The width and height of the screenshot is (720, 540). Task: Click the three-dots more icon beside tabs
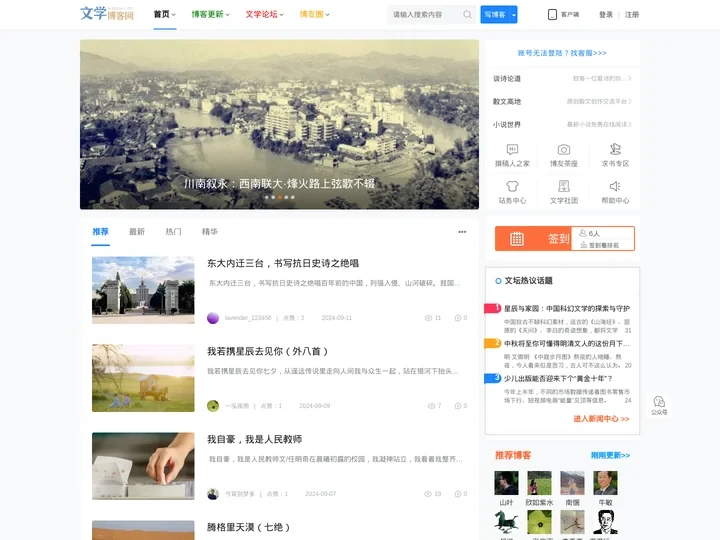pos(462,232)
